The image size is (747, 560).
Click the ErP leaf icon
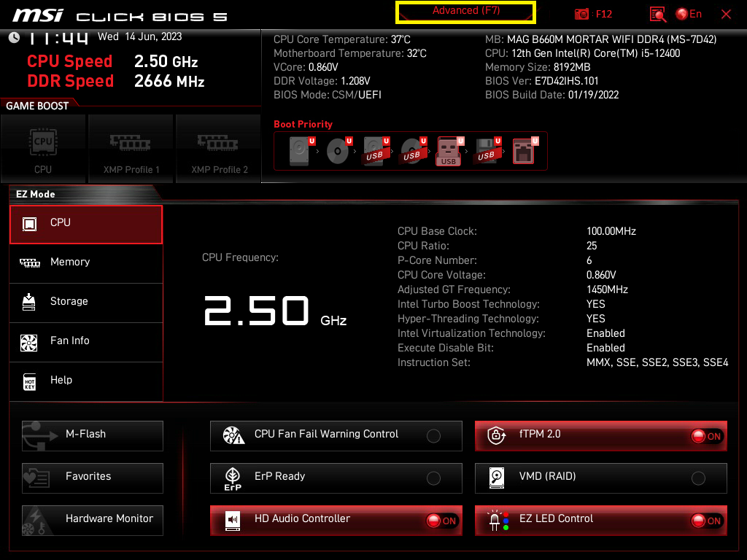(233, 478)
